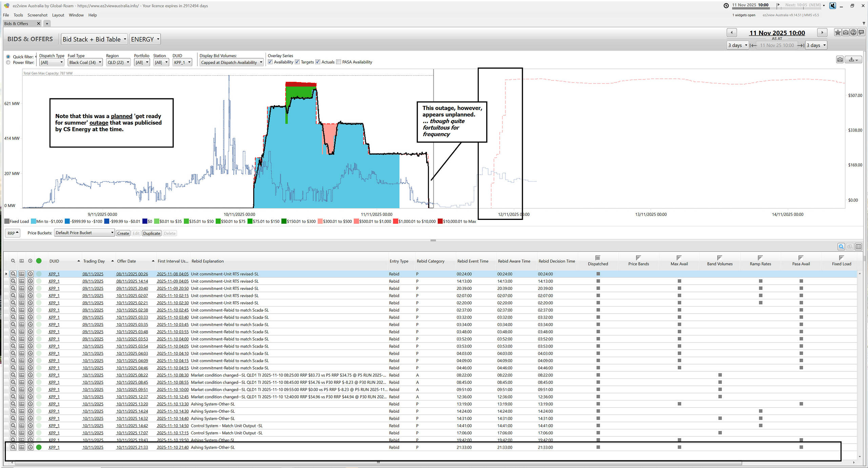Click the star favourites icon

click(x=838, y=33)
